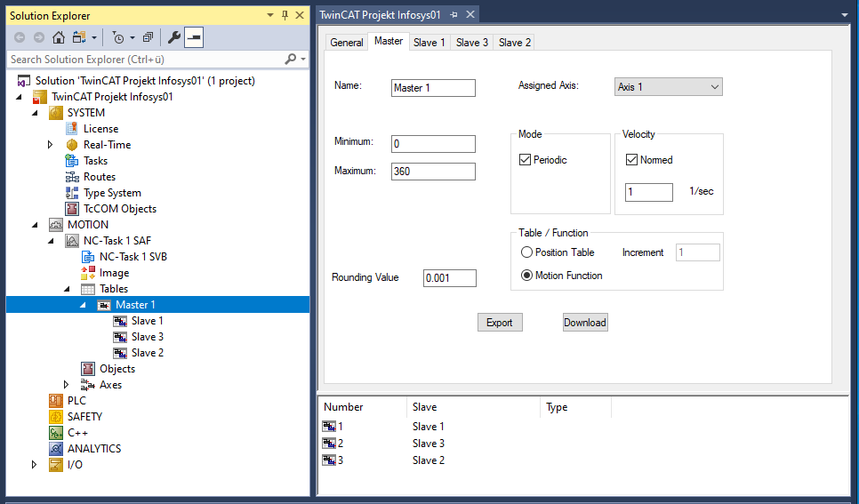Click the Rounding Value field
Screen dimensions: 859x504
click(450, 278)
